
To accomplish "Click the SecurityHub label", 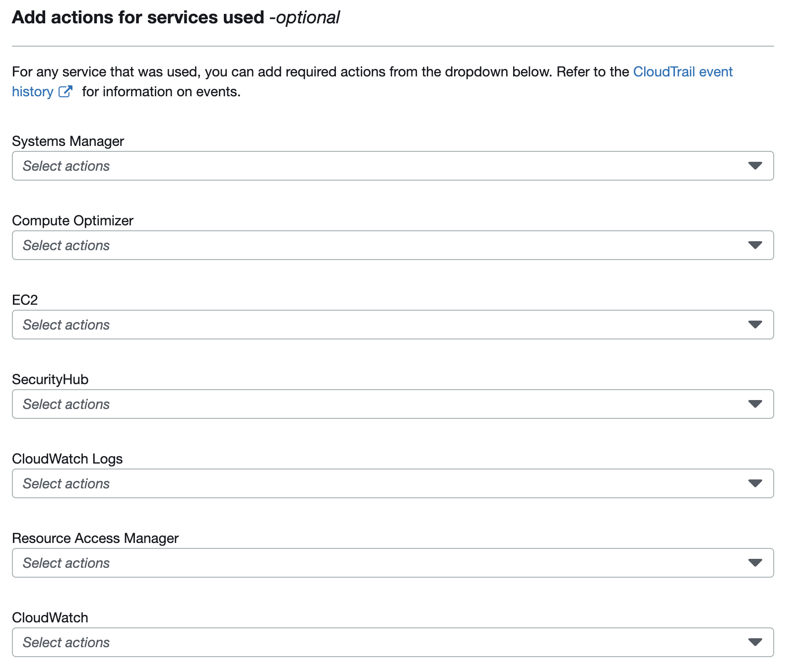I will click(50, 380).
